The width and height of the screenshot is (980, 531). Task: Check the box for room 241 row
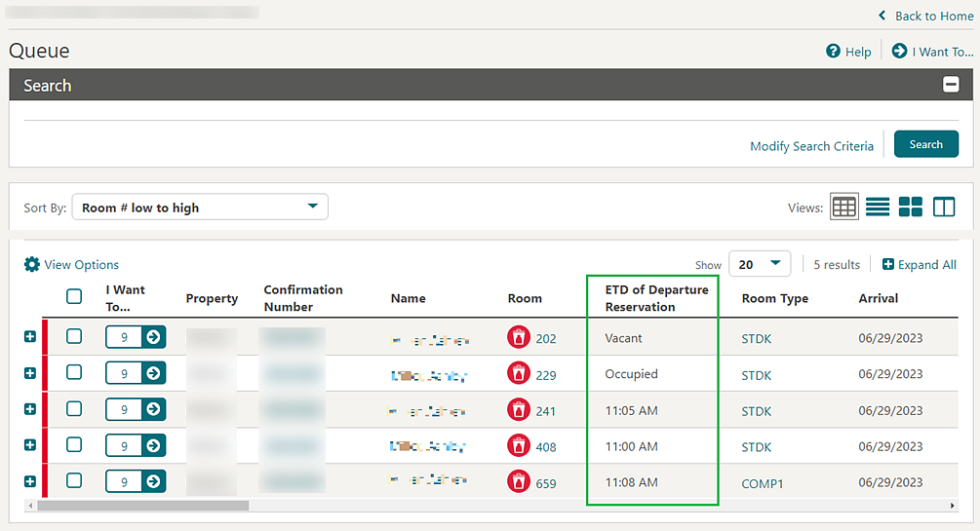tap(74, 408)
